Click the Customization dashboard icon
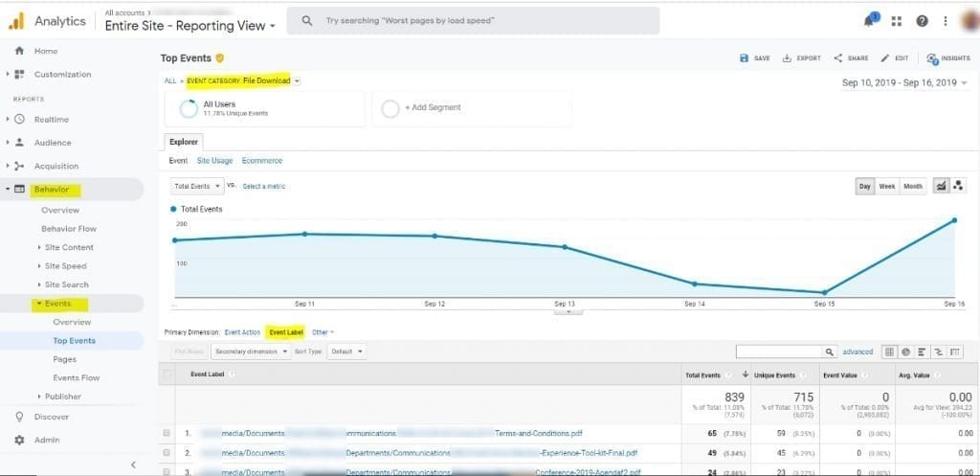 (x=19, y=75)
